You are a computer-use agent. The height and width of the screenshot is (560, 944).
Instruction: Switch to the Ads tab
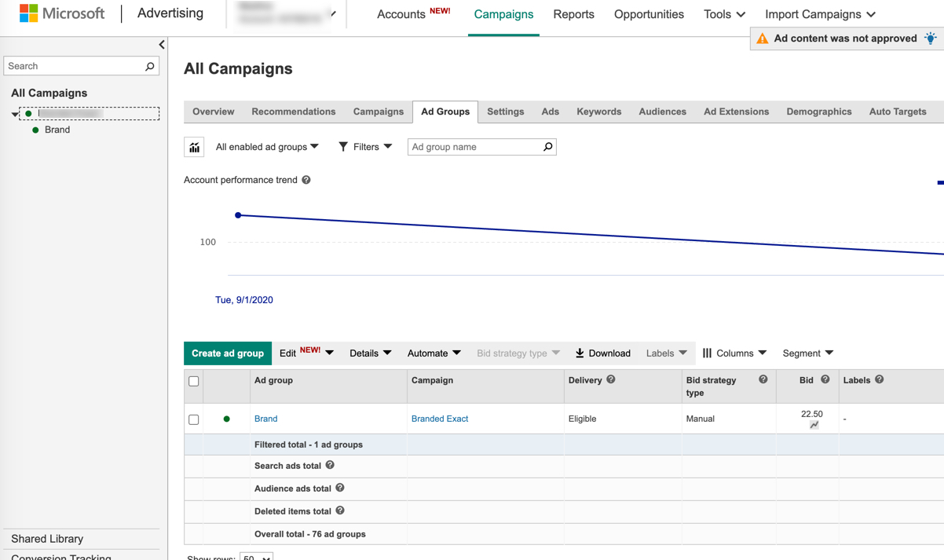point(550,112)
